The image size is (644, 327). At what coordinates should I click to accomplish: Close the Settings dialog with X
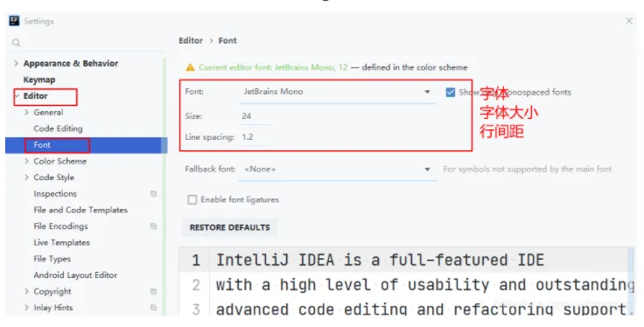click(x=629, y=21)
